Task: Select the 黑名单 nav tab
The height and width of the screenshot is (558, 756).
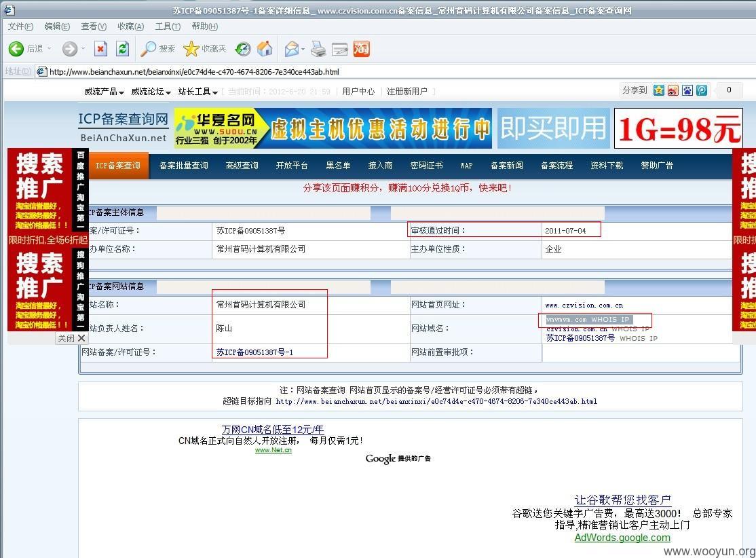Action: point(338,166)
